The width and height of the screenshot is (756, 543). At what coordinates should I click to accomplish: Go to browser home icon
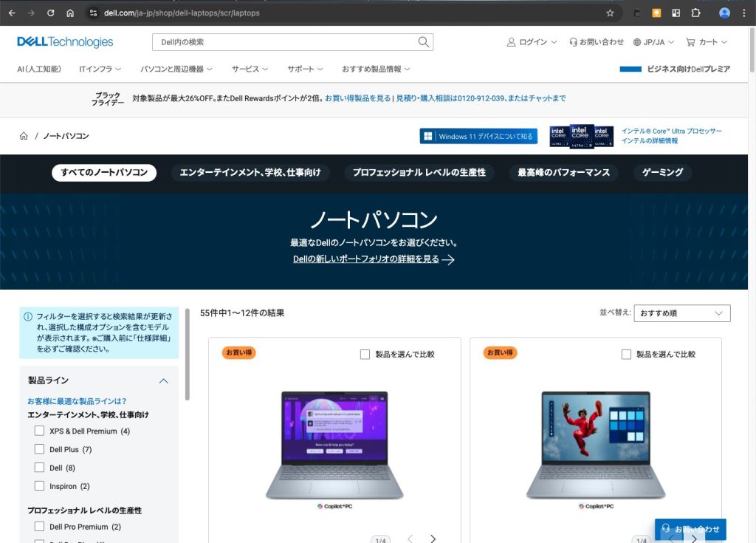tap(70, 13)
